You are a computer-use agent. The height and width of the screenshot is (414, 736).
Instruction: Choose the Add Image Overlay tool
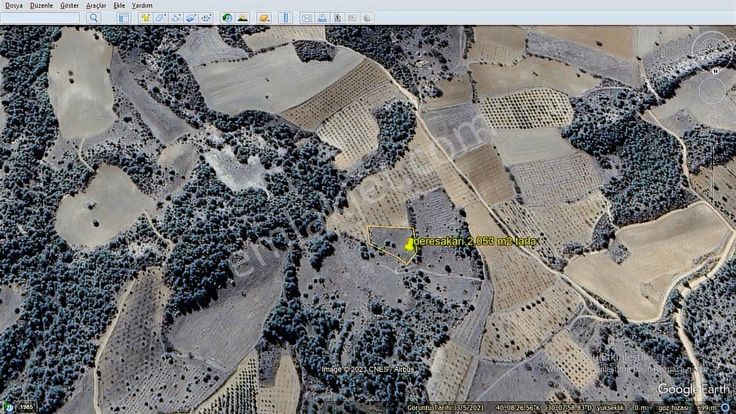point(191,18)
